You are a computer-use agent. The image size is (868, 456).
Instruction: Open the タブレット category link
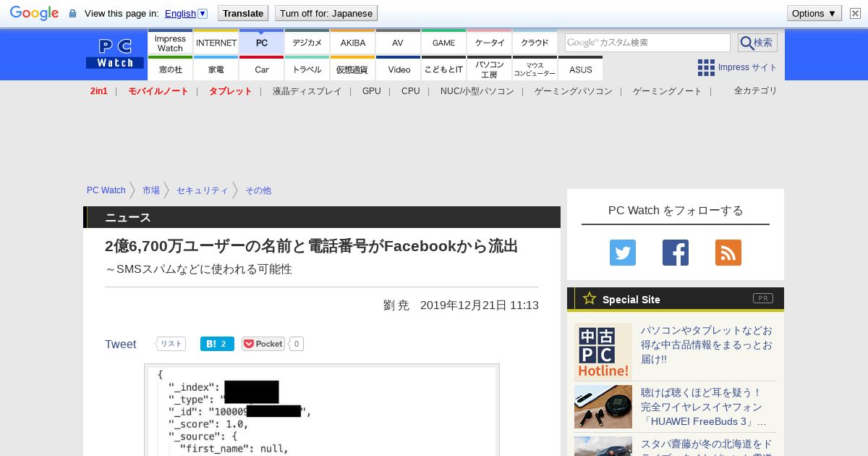pos(230,91)
